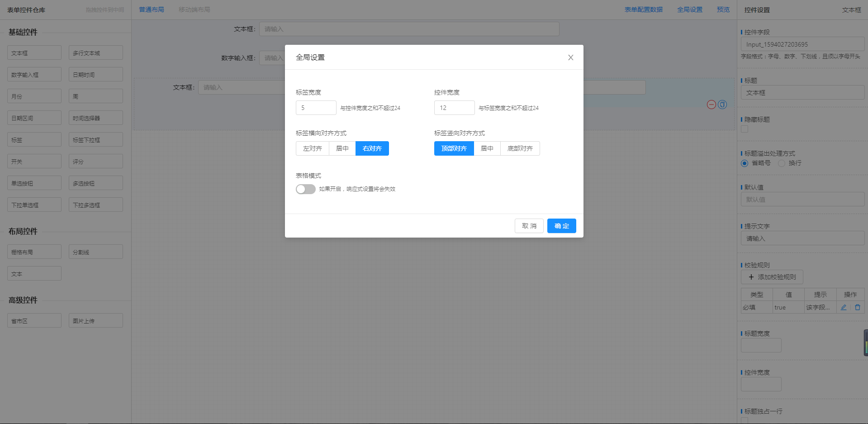Choose 省略号 overflow radio option

point(745,163)
